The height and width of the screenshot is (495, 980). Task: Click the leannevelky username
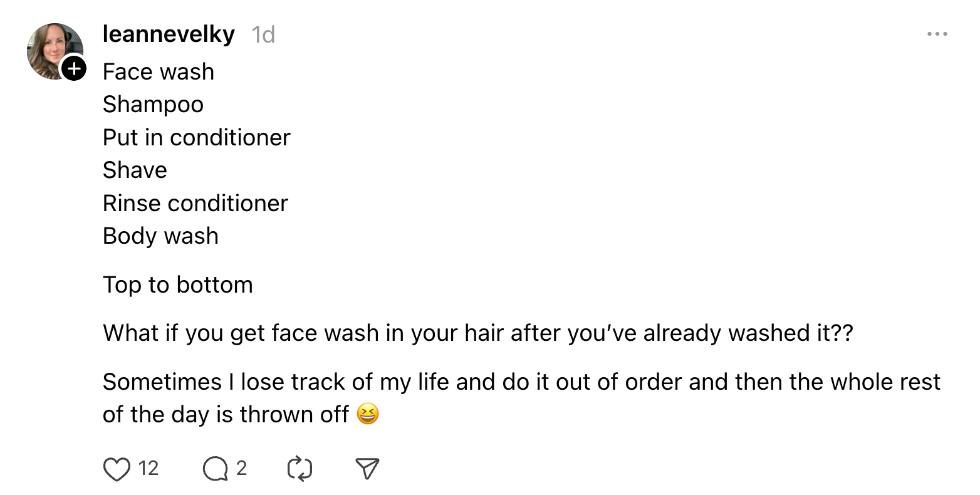(169, 34)
